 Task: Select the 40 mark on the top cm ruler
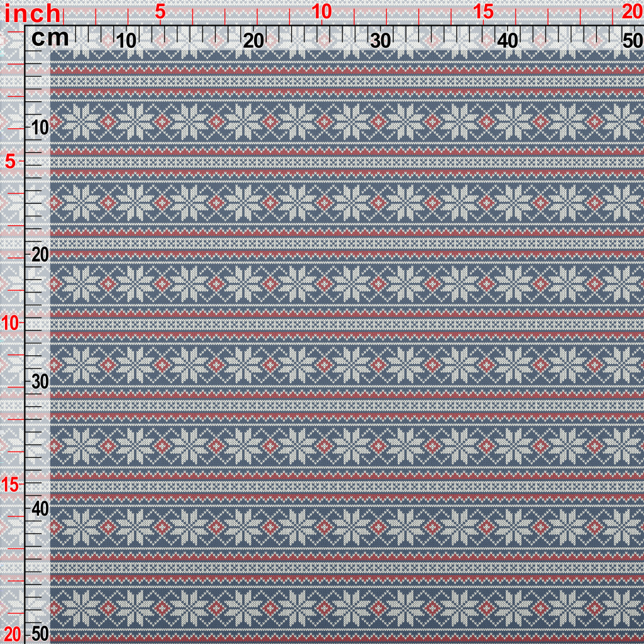[x=508, y=41]
